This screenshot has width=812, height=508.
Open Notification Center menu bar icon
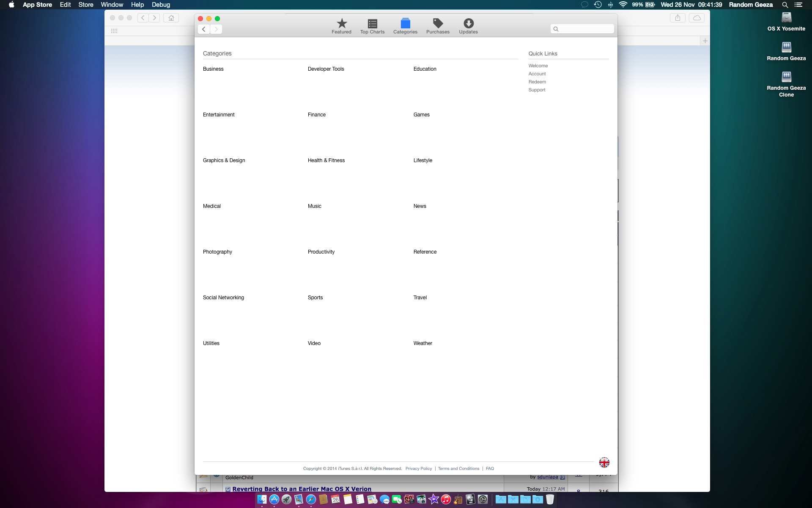[798, 5]
